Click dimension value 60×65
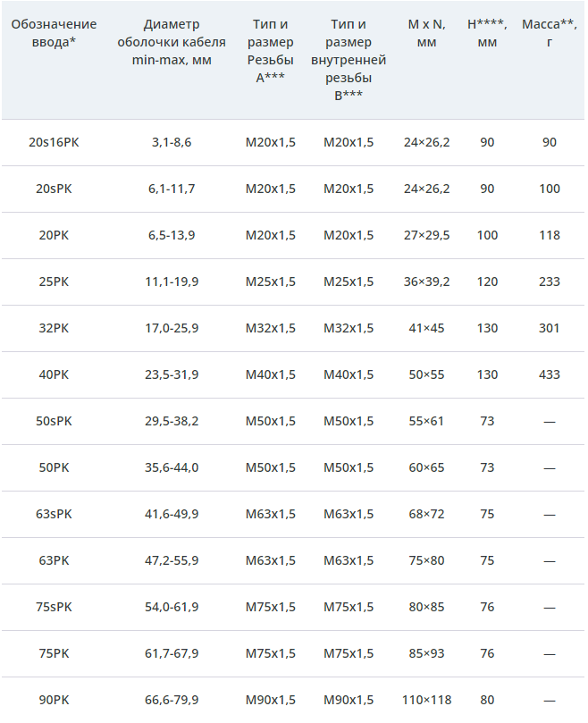This screenshot has height=723, width=588. click(x=426, y=467)
